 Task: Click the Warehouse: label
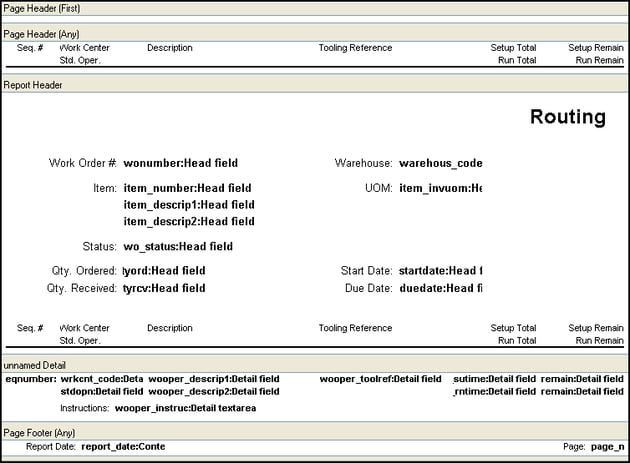(x=363, y=163)
